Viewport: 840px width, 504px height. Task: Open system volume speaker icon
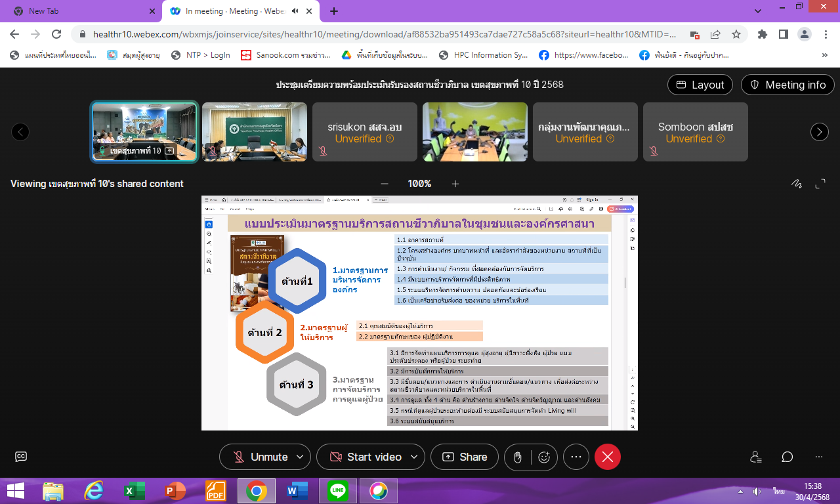tap(757, 491)
